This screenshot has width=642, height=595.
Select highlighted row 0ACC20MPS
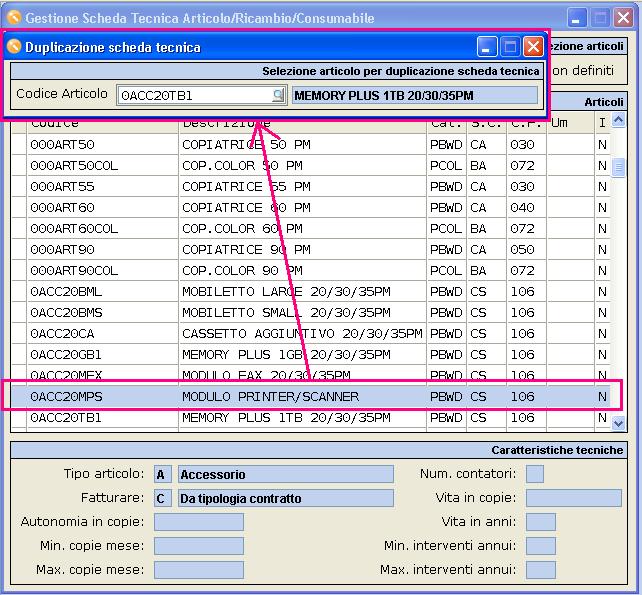coord(310,396)
